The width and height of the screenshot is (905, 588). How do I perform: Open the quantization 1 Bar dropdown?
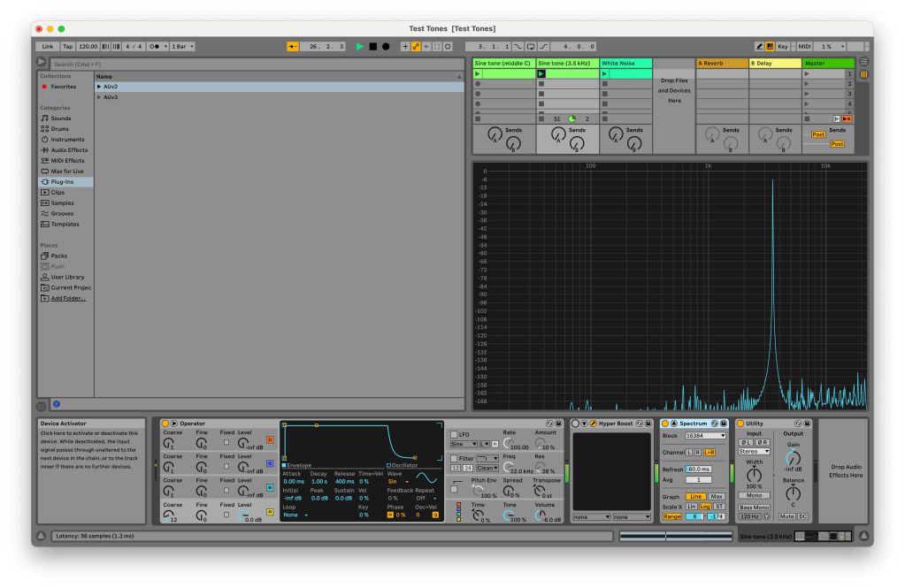[x=182, y=46]
